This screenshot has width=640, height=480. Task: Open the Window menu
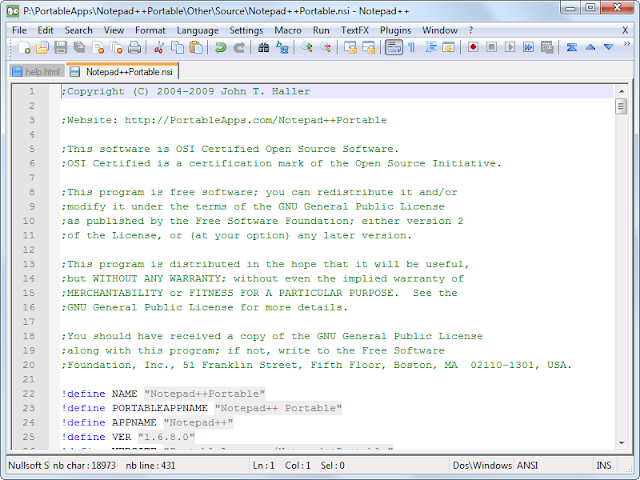440,30
